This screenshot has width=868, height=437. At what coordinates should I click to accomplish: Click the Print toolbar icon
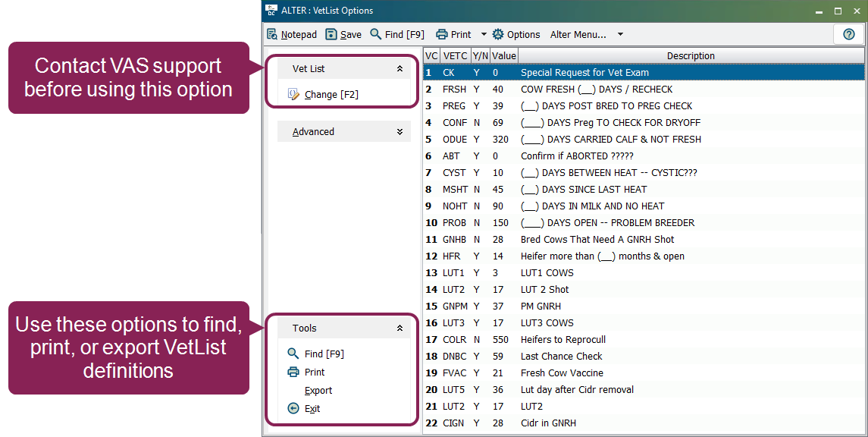pyautogui.click(x=442, y=34)
